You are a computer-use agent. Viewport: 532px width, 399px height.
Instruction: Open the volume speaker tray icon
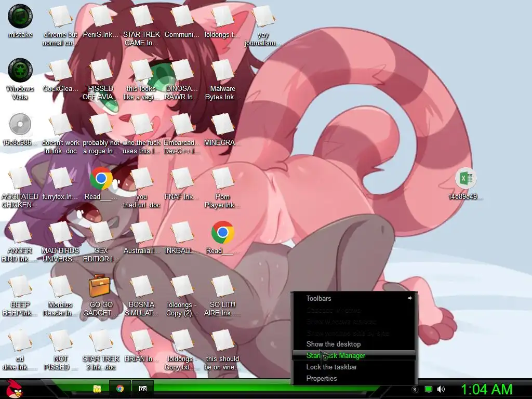pyautogui.click(x=441, y=389)
